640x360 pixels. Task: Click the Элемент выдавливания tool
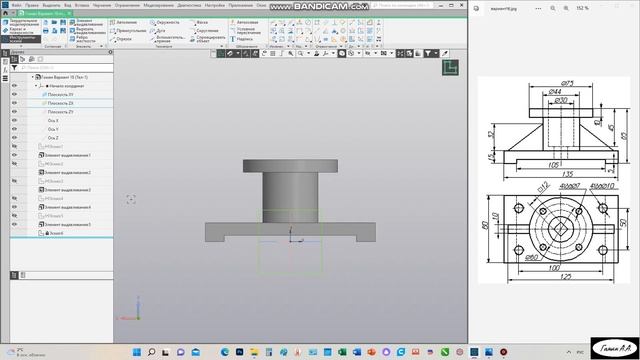pos(87,22)
